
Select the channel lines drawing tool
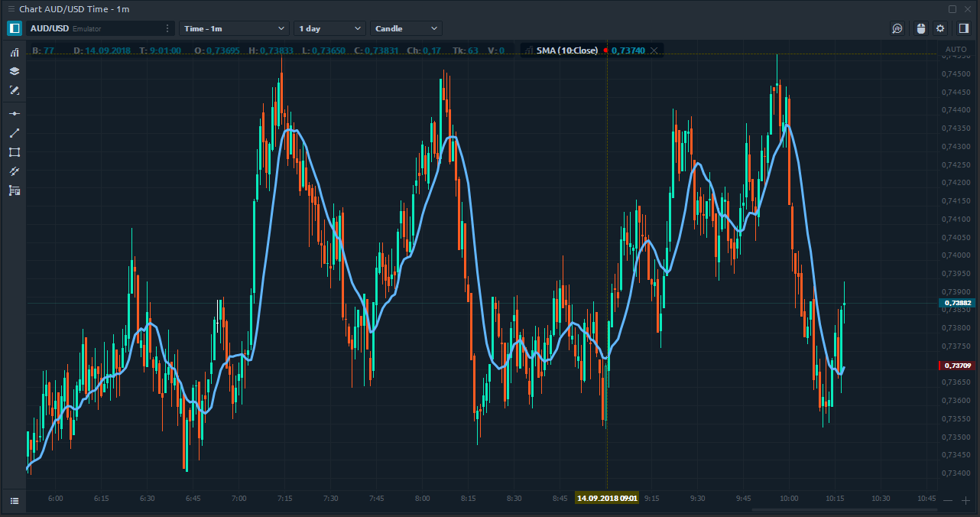pyautogui.click(x=15, y=171)
